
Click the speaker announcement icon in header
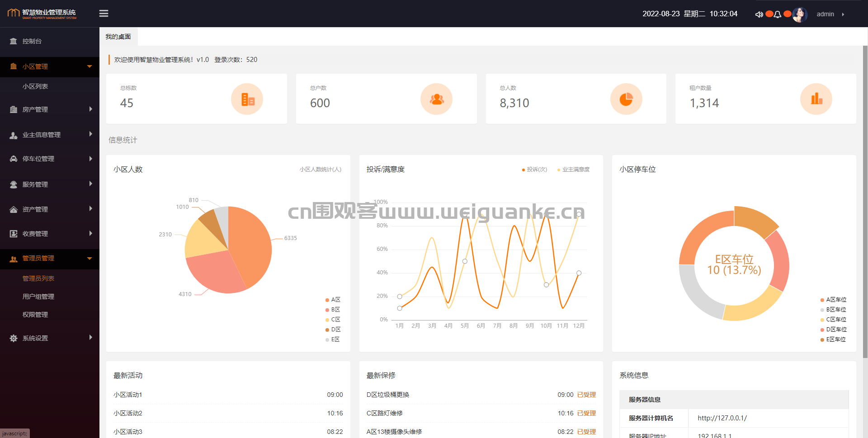click(759, 14)
